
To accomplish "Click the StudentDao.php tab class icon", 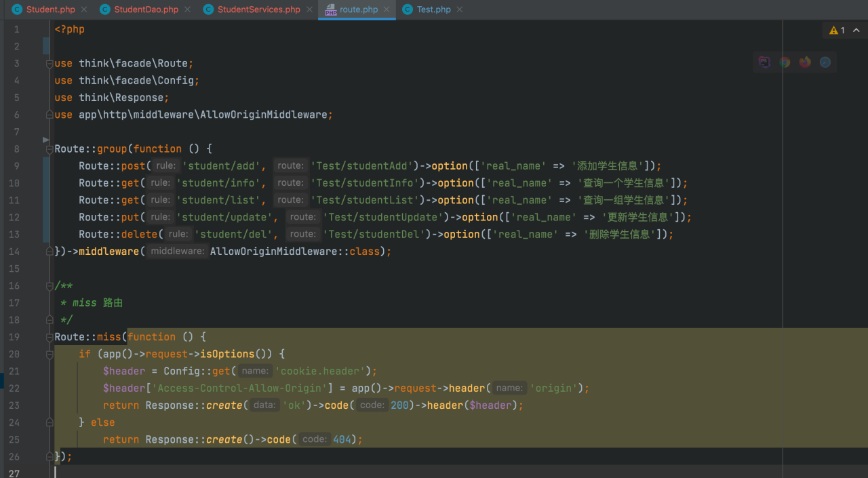I will [104, 9].
